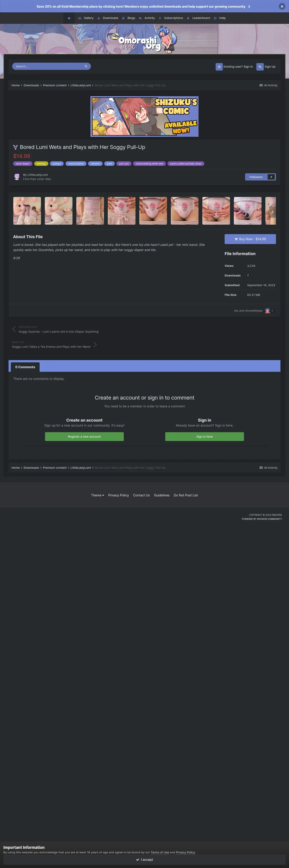Open the Help menu item

(220, 18)
